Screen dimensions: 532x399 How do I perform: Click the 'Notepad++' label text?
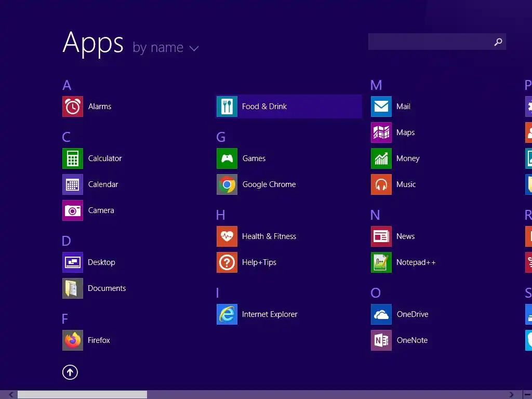[x=416, y=262]
